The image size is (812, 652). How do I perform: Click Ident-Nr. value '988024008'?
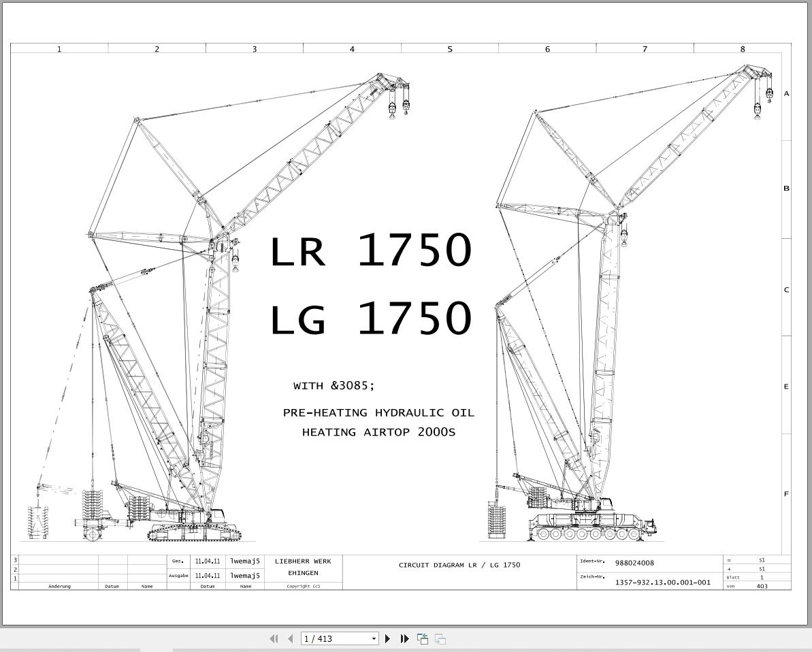coord(634,562)
